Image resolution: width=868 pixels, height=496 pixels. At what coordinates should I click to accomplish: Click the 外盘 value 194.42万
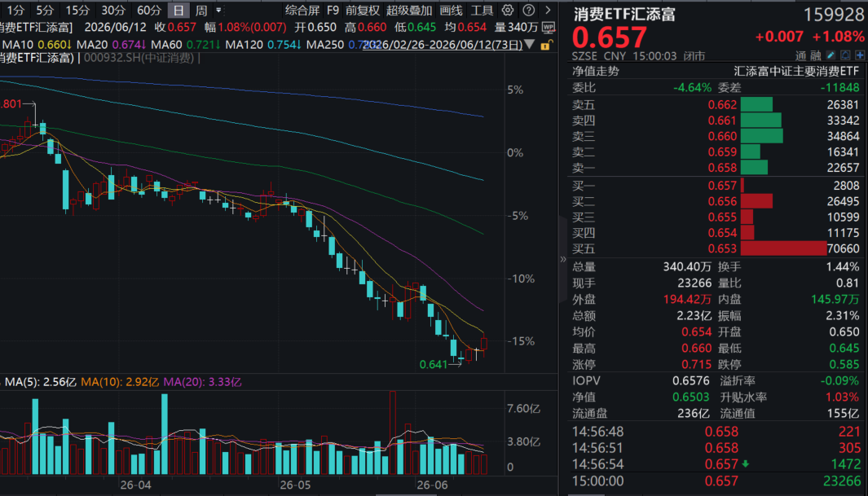[x=687, y=299]
